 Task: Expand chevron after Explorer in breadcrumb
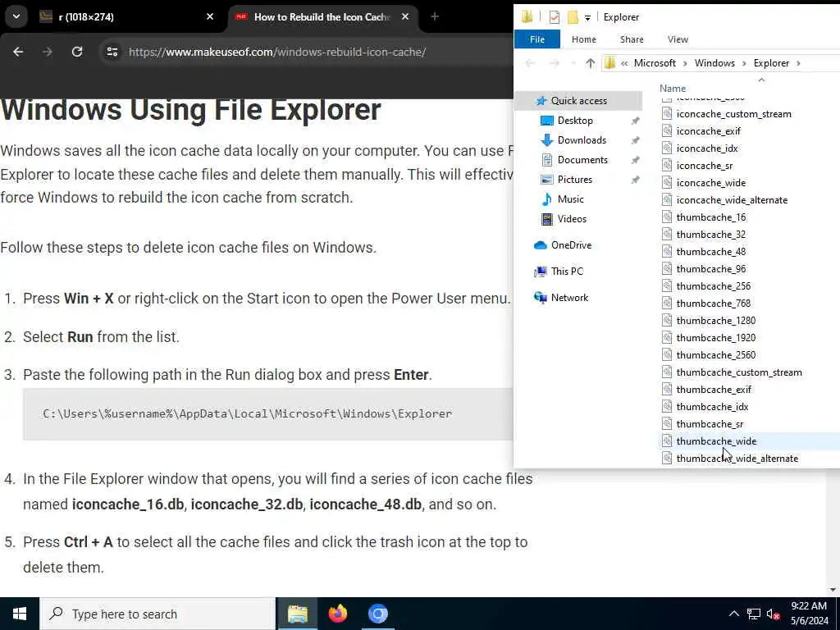798,63
